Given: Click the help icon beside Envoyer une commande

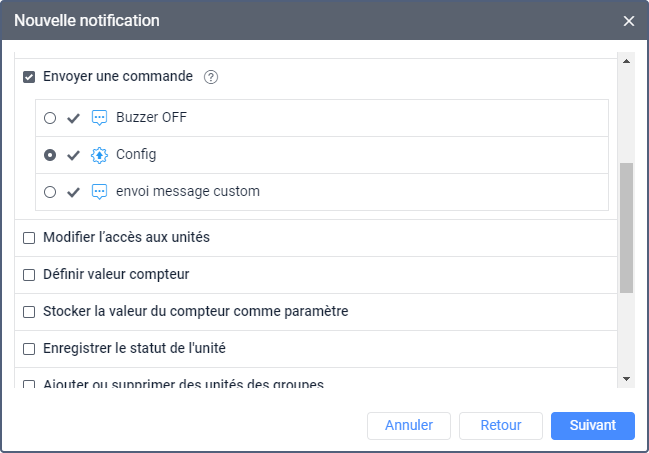Looking at the screenshot, I should click(x=211, y=77).
